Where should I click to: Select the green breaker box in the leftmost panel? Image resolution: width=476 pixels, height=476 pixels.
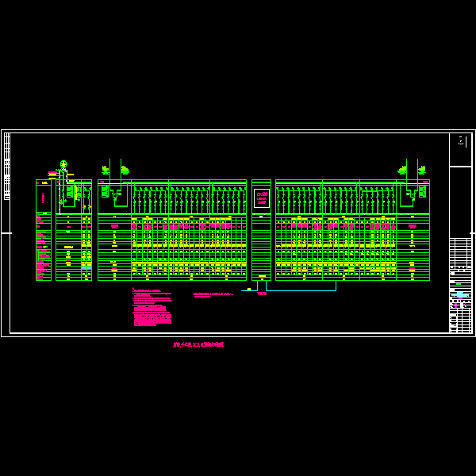[70, 191]
